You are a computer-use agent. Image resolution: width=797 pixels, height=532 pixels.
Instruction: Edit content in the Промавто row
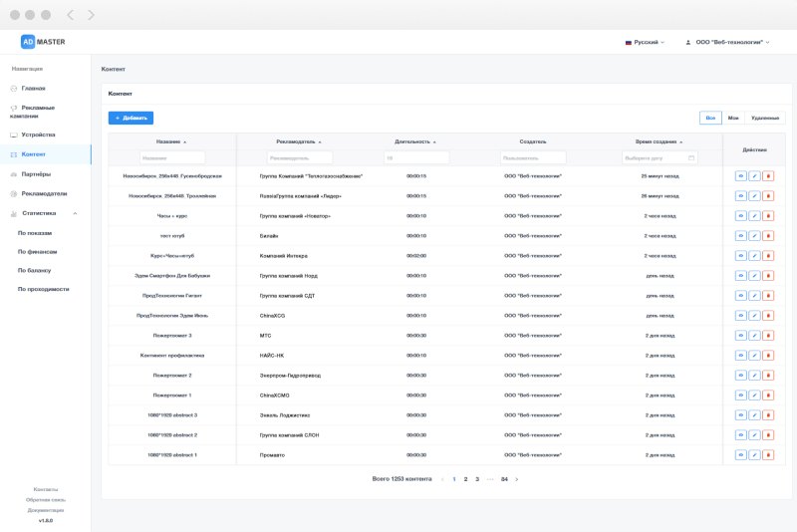pyautogui.click(x=754, y=454)
